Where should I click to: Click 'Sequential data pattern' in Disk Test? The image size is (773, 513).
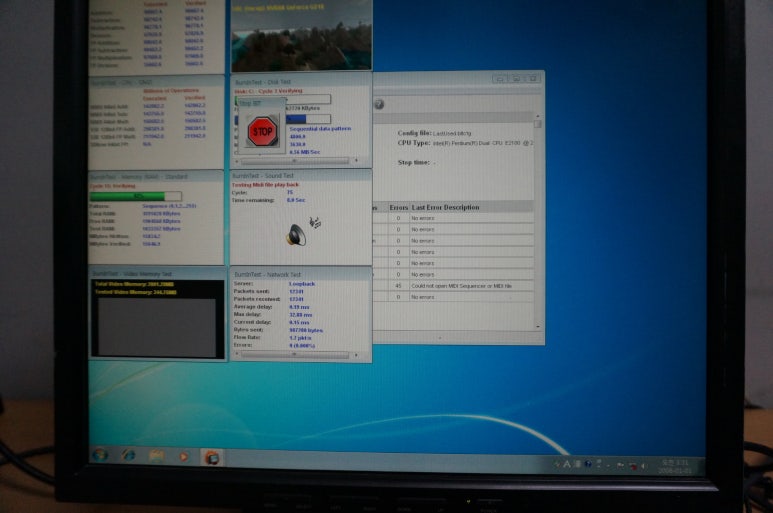click(320, 129)
